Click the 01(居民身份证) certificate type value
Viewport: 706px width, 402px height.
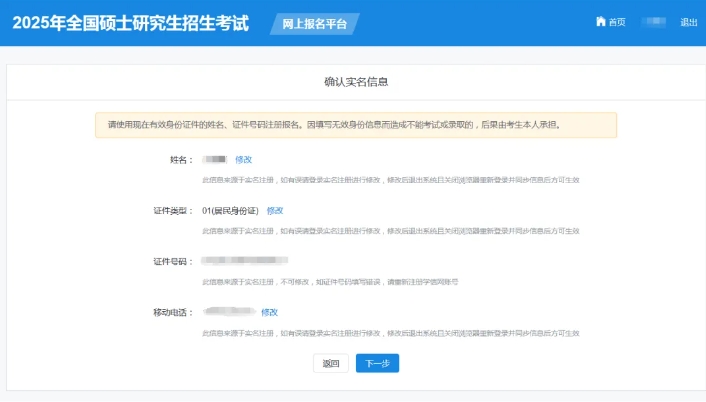pos(230,211)
